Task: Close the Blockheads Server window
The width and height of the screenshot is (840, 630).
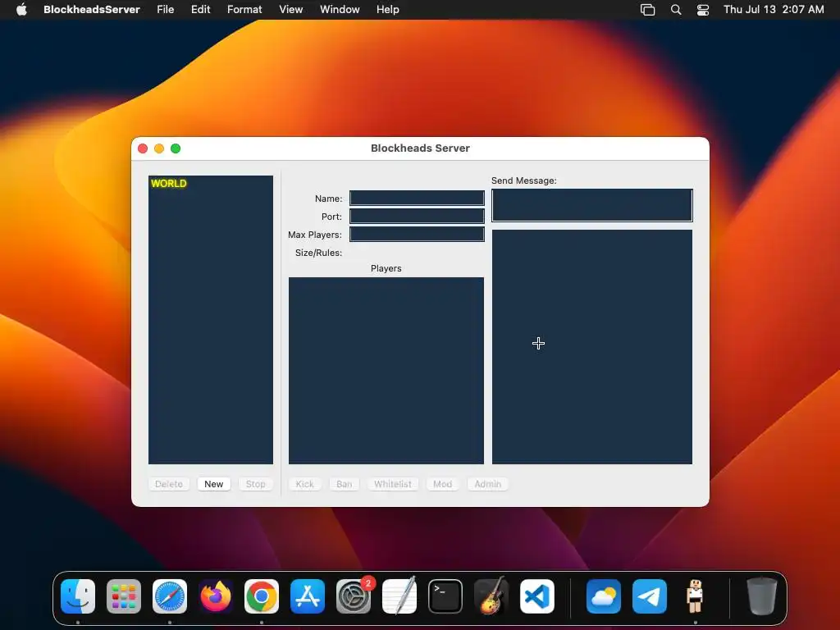Action: pyautogui.click(x=143, y=148)
